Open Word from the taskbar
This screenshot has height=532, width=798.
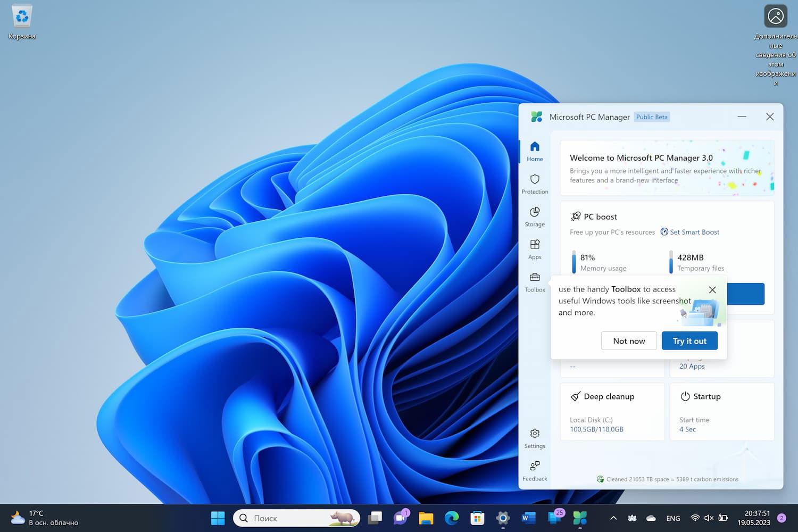pos(528,518)
